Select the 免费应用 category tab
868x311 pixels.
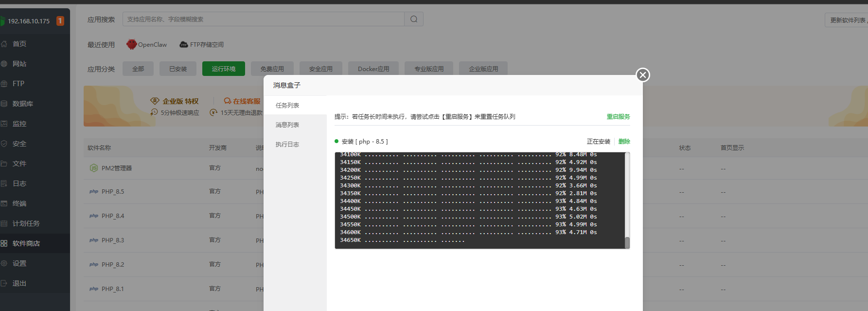pyautogui.click(x=272, y=69)
